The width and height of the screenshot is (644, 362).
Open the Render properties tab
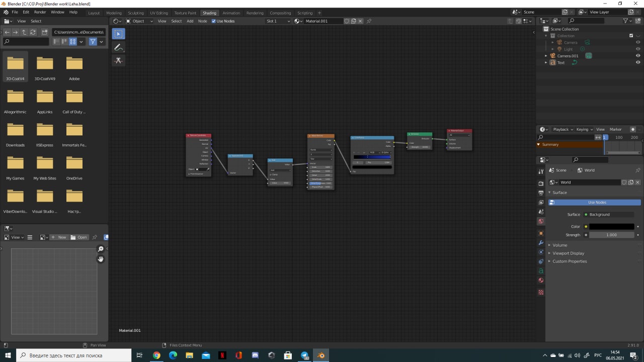(541, 184)
